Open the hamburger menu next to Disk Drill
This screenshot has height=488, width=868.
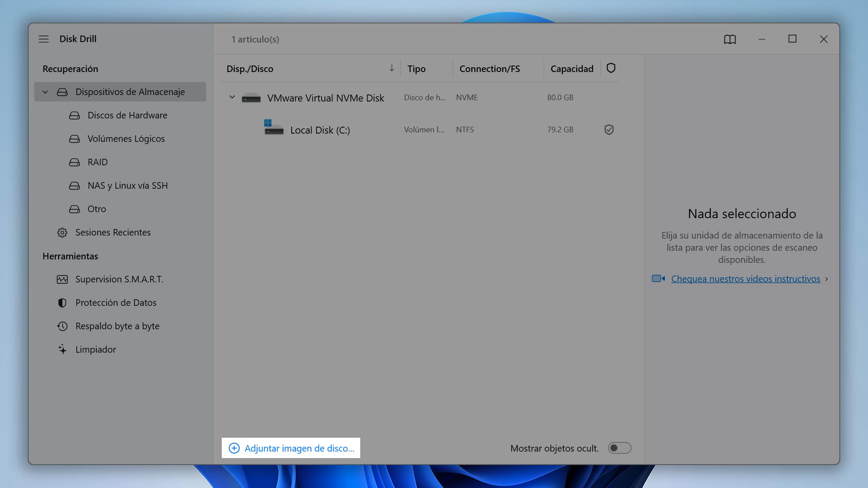[x=43, y=39]
